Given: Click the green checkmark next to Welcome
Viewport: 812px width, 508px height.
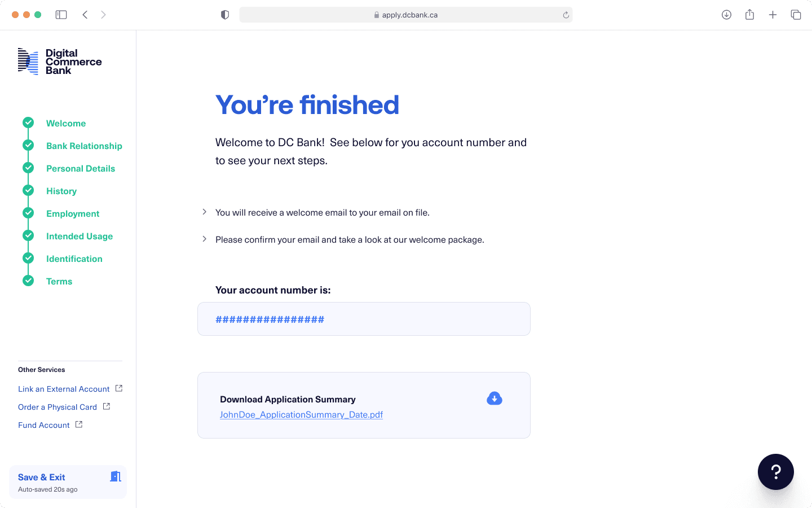Looking at the screenshot, I should 28,122.
